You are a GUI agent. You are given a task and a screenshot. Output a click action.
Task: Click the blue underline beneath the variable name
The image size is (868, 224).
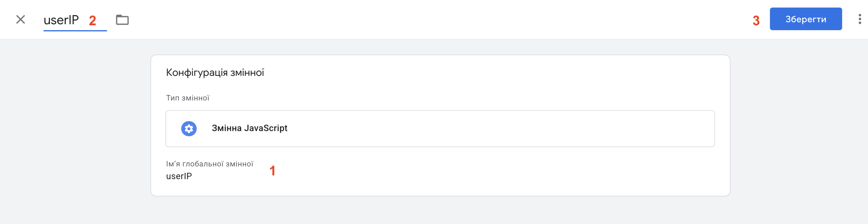click(75, 31)
